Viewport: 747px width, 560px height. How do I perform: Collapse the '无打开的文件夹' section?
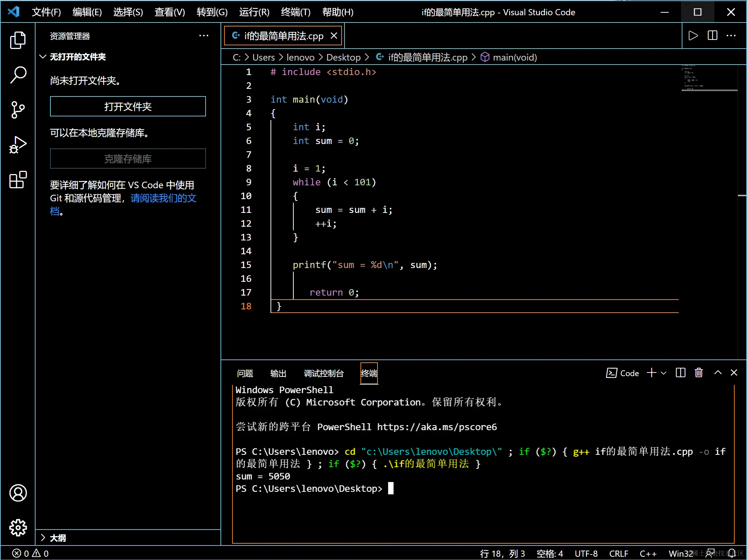point(43,57)
